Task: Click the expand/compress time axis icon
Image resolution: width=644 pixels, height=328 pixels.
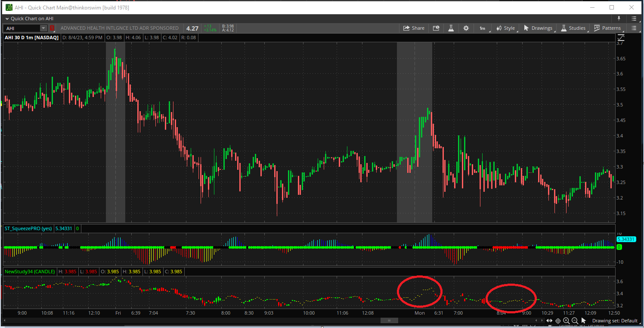Action: click(x=549, y=321)
